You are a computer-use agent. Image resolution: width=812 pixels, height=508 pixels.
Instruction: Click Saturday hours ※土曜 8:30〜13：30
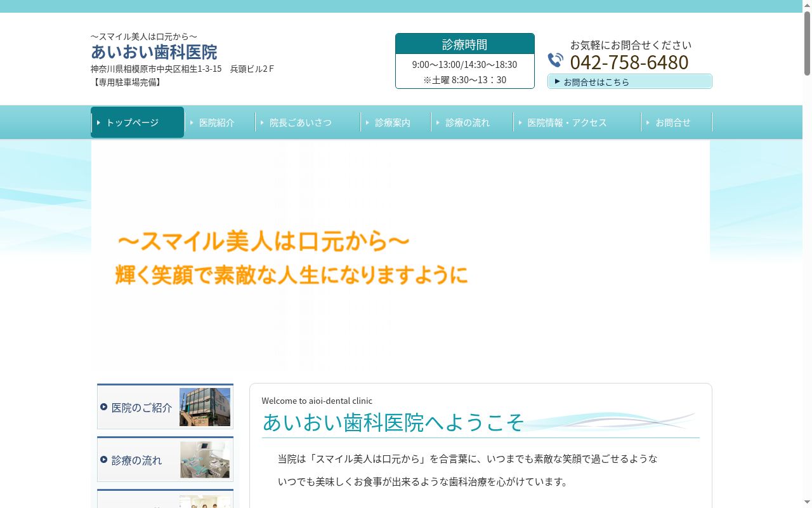(464, 80)
